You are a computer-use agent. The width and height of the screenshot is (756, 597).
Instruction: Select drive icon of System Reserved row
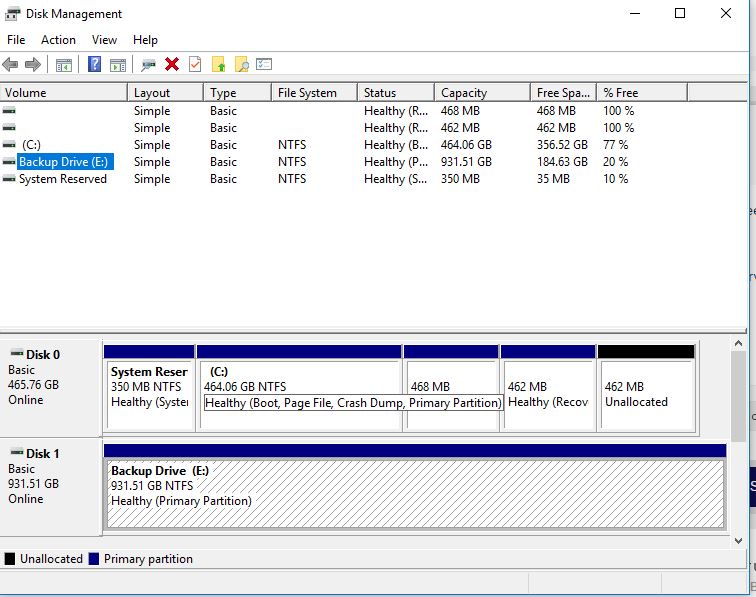[x=9, y=179]
